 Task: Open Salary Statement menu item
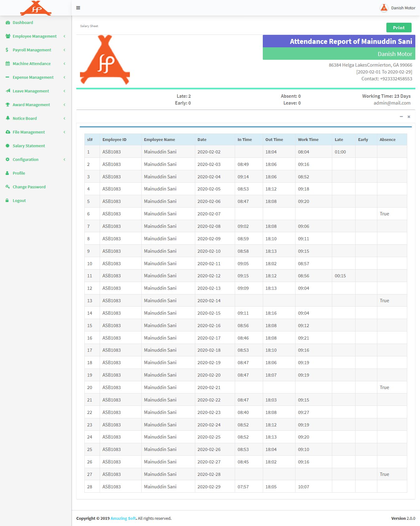coord(36,146)
